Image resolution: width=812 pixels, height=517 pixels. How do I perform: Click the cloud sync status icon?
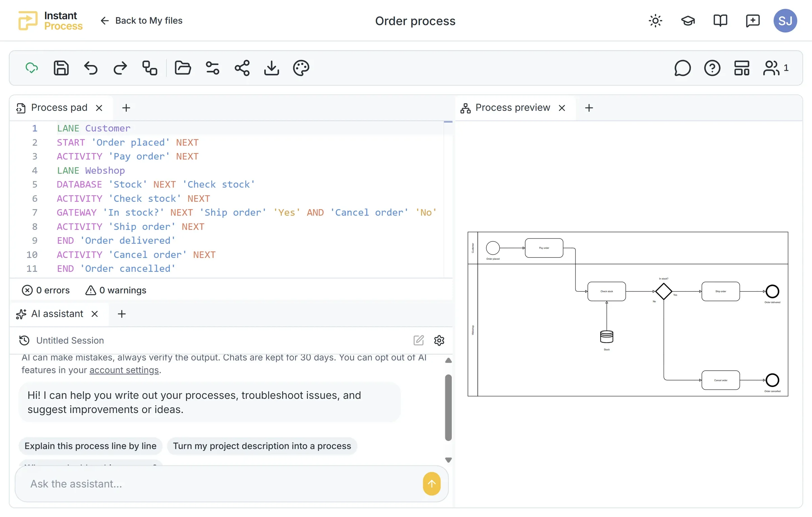coord(32,68)
